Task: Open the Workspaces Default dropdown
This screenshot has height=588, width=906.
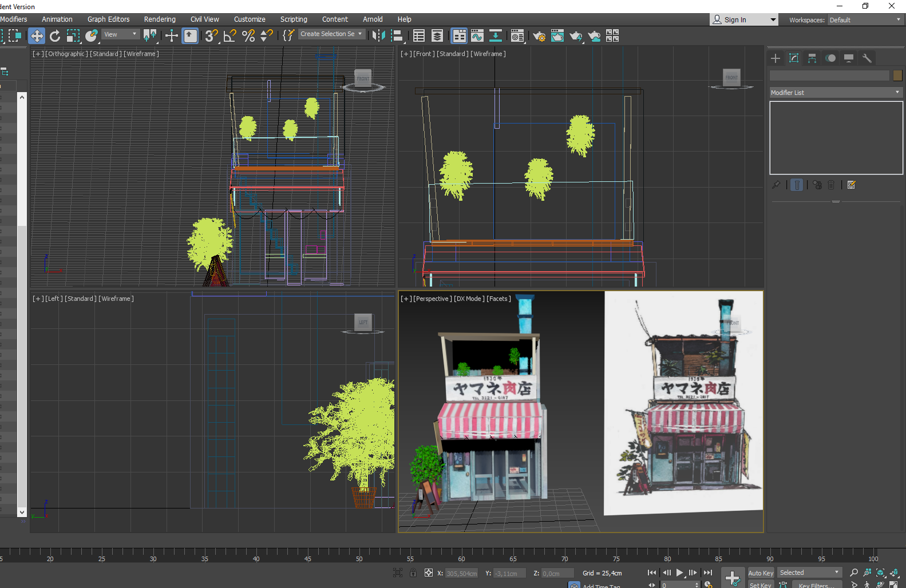Action: [865, 20]
